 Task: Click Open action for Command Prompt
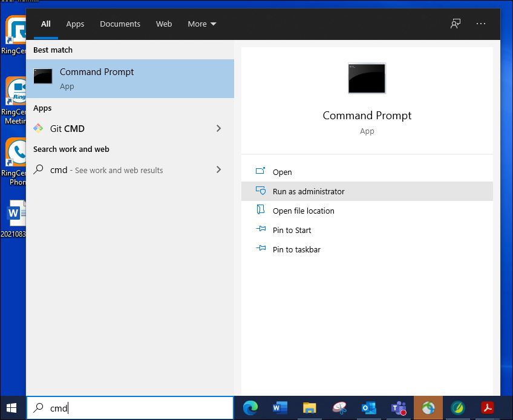coord(367,172)
